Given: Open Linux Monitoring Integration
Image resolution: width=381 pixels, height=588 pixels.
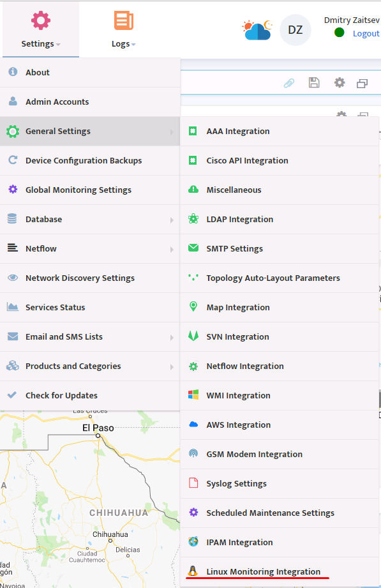Looking at the screenshot, I should 280,572.
